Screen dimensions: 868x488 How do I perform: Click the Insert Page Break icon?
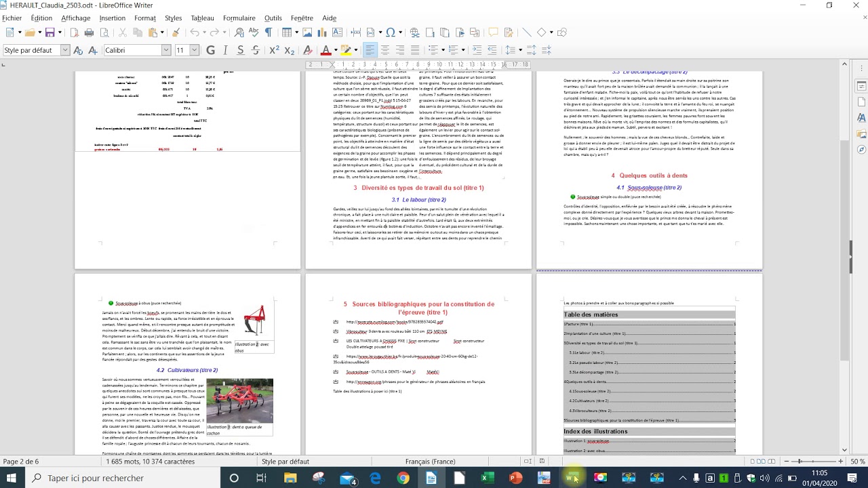coord(355,33)
